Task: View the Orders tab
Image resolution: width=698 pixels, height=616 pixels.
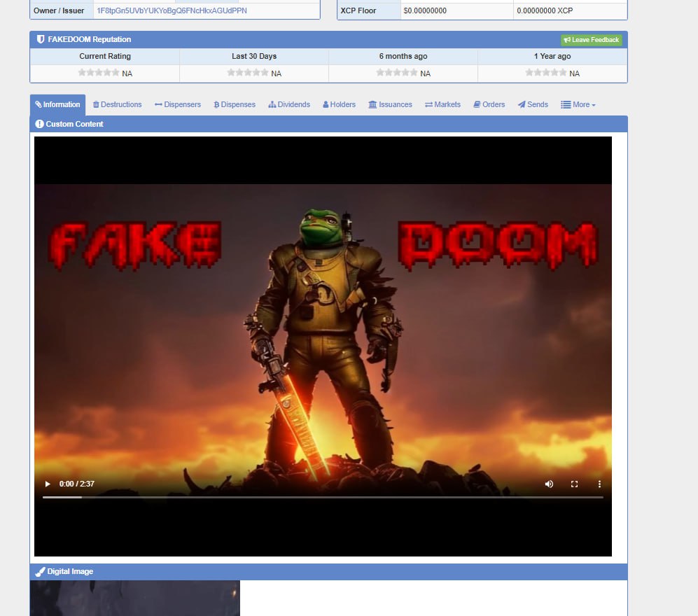Action: (489, 104)
